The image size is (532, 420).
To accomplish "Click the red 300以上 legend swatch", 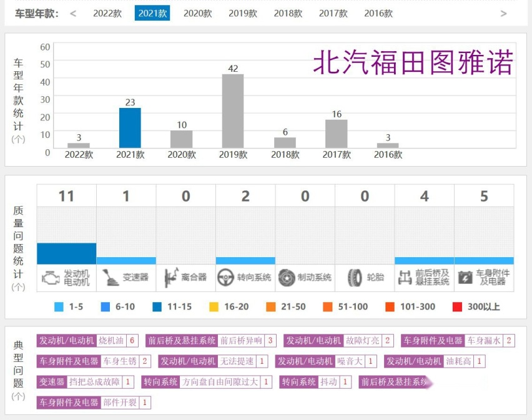I will pyautogui.click(x=457, y=307).
